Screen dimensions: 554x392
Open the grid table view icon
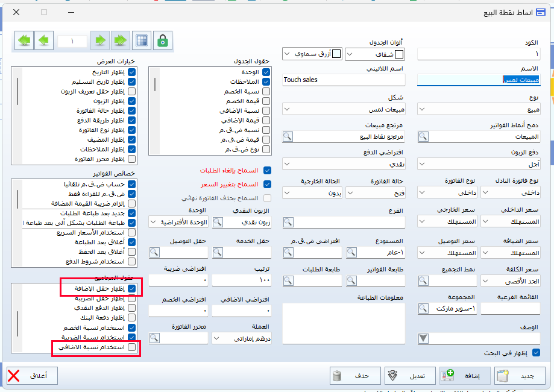tap(142, 41)
